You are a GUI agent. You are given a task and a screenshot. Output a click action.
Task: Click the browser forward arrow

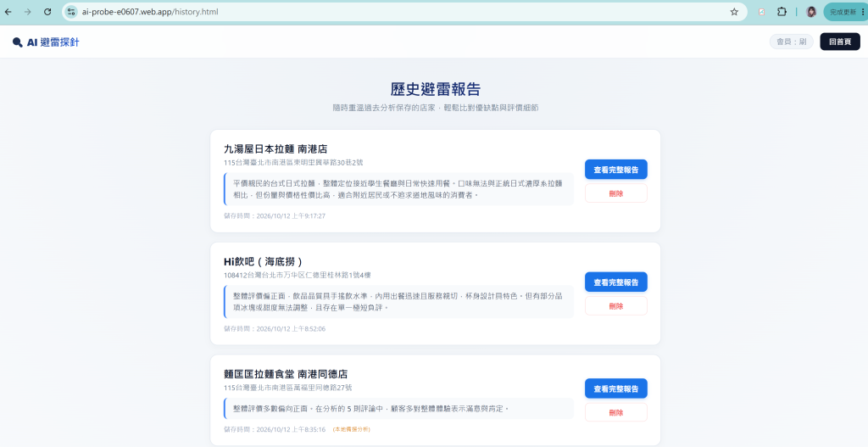[28, 12]
